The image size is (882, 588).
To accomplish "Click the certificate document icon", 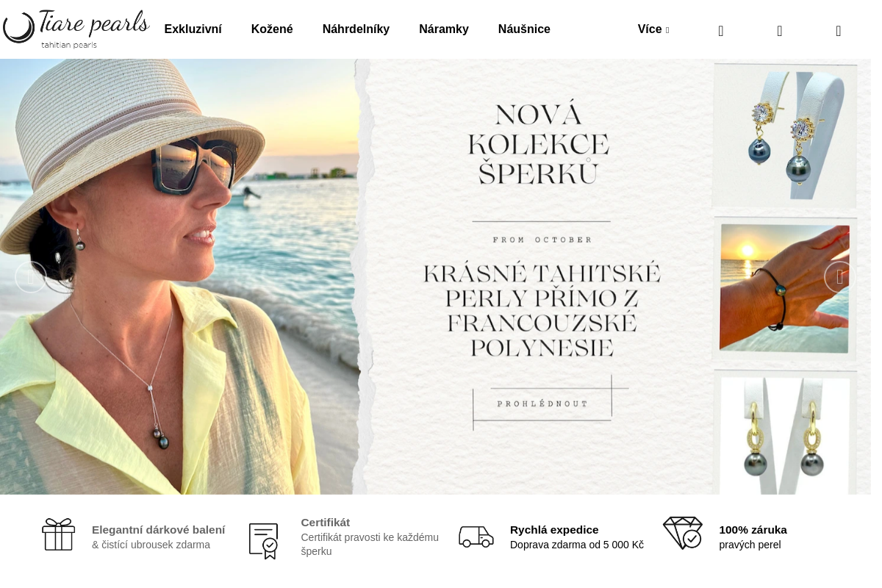I will pos(263,541).
